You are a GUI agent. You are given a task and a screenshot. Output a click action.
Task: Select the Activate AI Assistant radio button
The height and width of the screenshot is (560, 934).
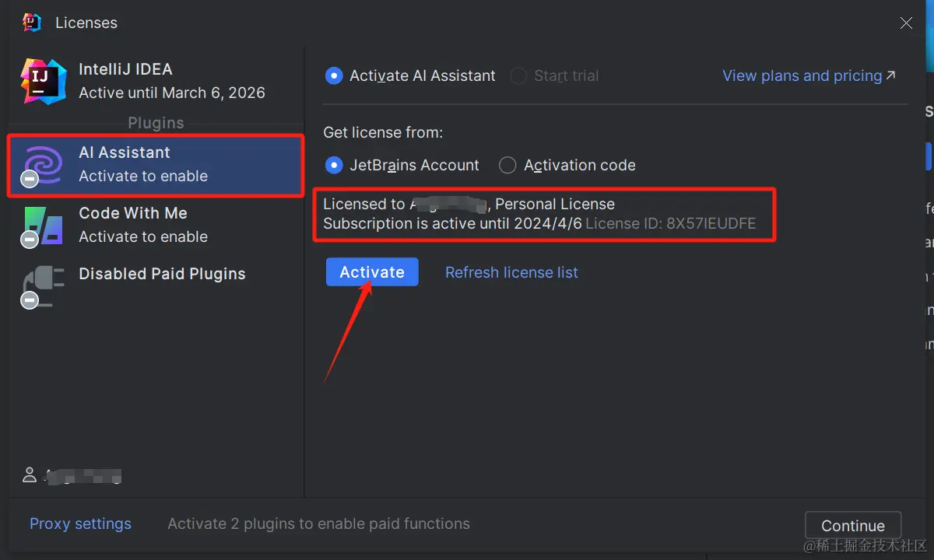pyautogui.click(x=334, y=75)
